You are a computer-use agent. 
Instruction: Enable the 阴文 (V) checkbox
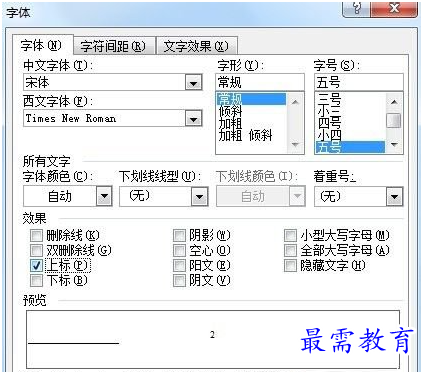(179, 280)
